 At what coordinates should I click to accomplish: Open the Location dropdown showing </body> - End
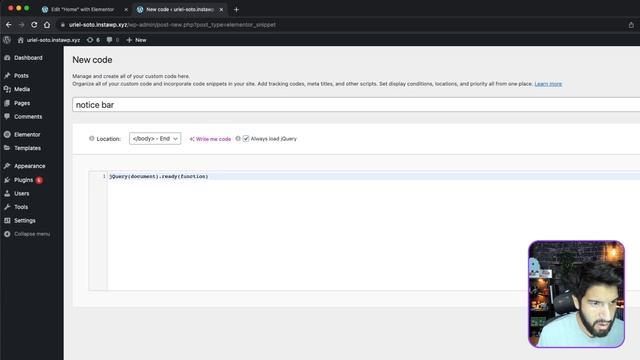click(x=155, y=139)
